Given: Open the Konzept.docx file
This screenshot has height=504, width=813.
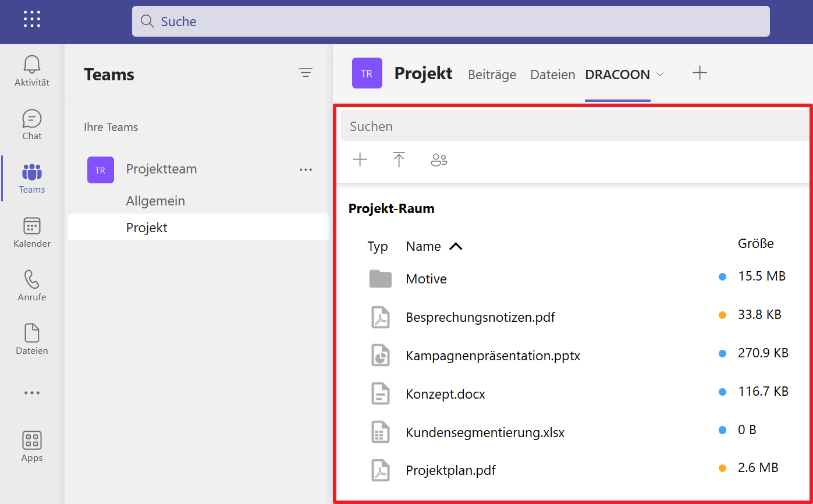Looking at the screenshot, I should 445,394.
